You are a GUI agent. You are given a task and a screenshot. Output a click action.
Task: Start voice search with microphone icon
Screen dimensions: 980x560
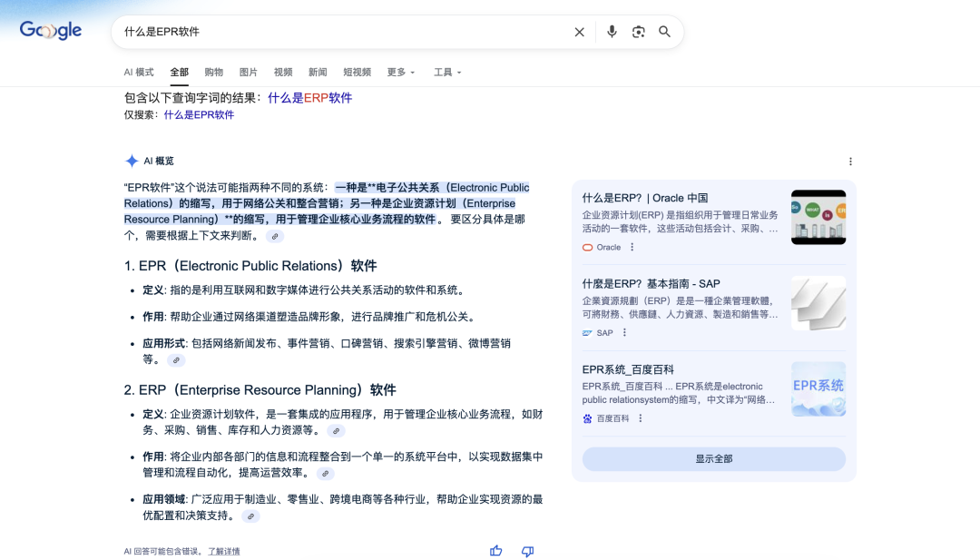tap(612, 32)
